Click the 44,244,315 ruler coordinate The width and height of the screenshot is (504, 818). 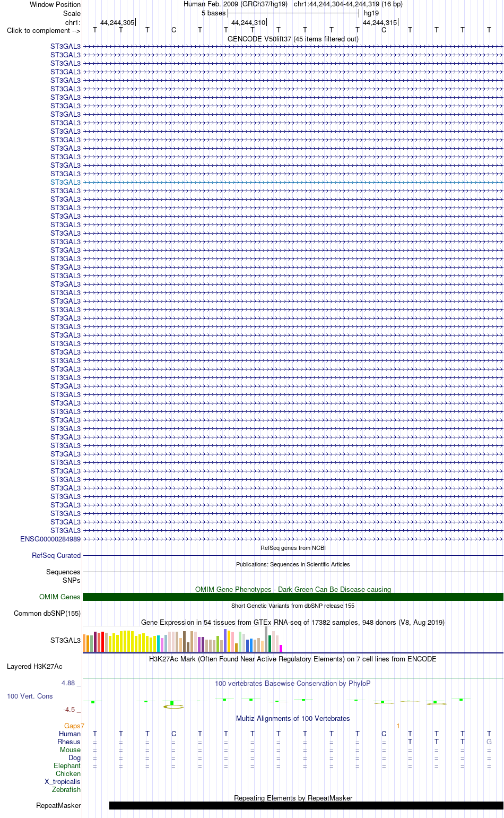[380, 22]
